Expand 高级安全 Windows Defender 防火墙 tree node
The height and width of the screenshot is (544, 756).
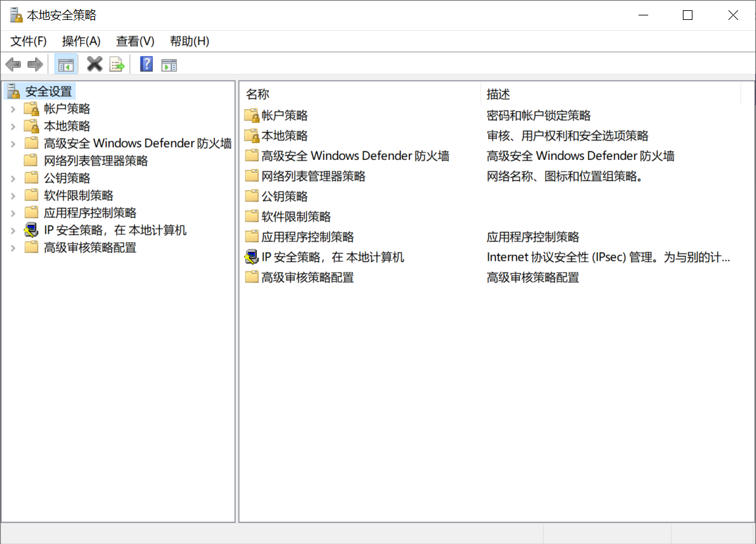[x=13, y=144]
